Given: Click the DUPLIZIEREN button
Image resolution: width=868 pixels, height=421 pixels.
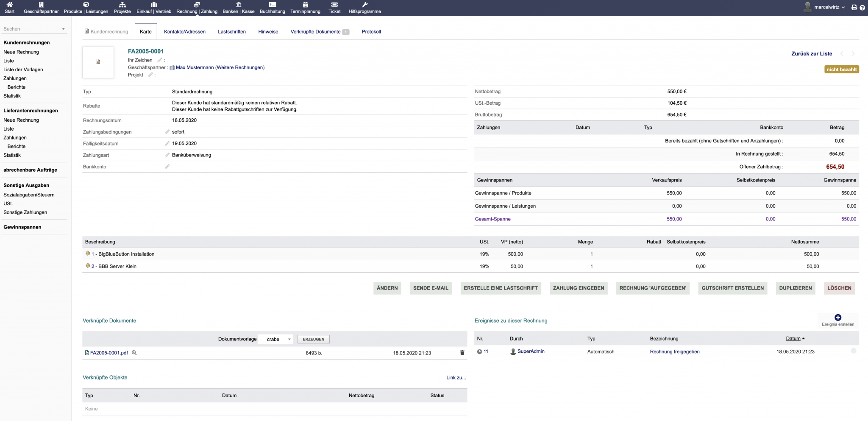Looking at the screenshot, I should coord(796,288).
